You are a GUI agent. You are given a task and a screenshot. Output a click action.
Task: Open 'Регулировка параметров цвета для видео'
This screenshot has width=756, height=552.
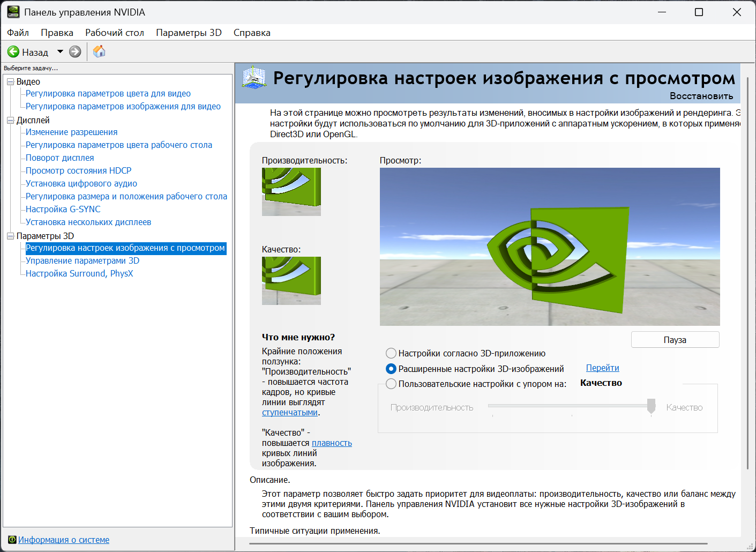[108, 93]
